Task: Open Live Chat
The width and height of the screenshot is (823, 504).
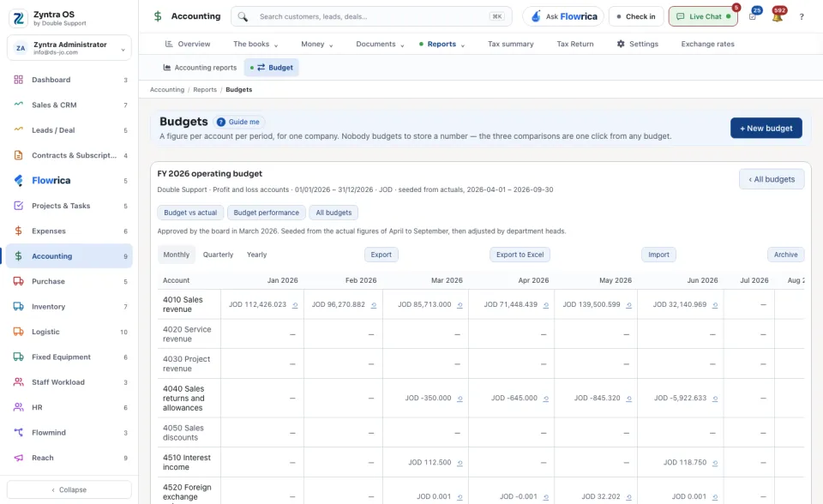Action: point(703,17)
